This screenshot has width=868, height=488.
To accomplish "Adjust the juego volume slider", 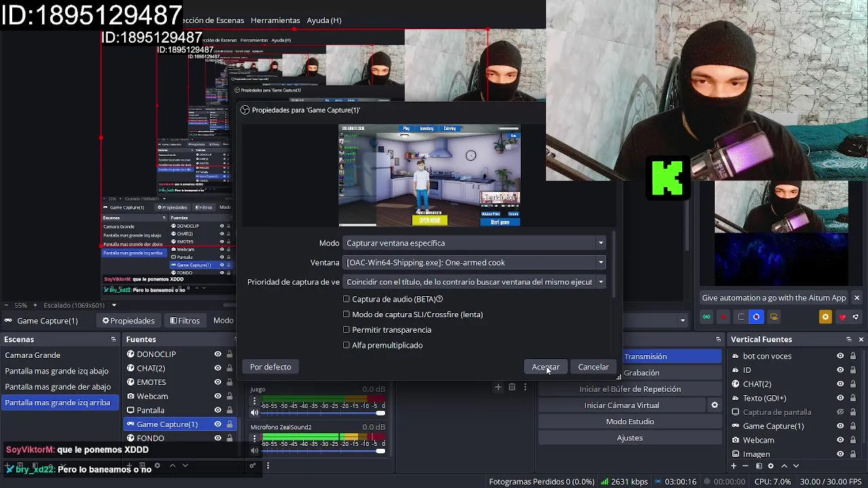I will pos(323,413).
